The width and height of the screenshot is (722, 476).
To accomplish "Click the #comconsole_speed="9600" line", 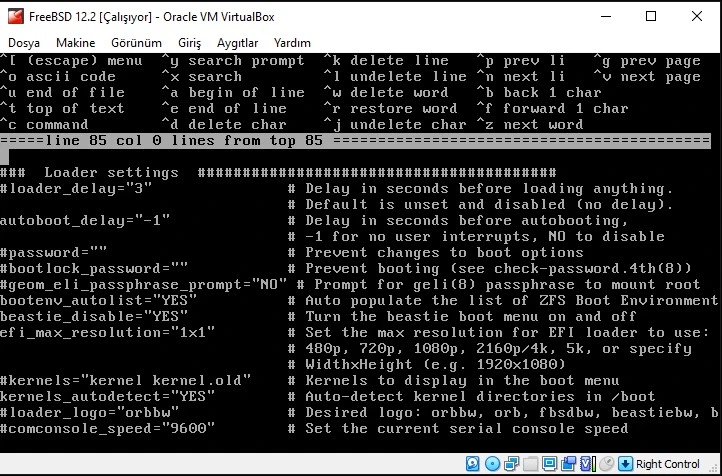I will tap(107, 428).
